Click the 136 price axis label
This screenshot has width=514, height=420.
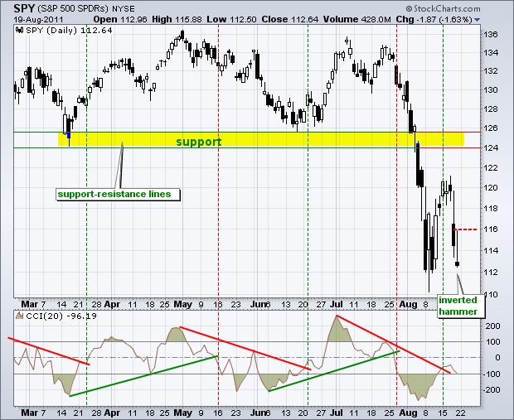[491, 35]
